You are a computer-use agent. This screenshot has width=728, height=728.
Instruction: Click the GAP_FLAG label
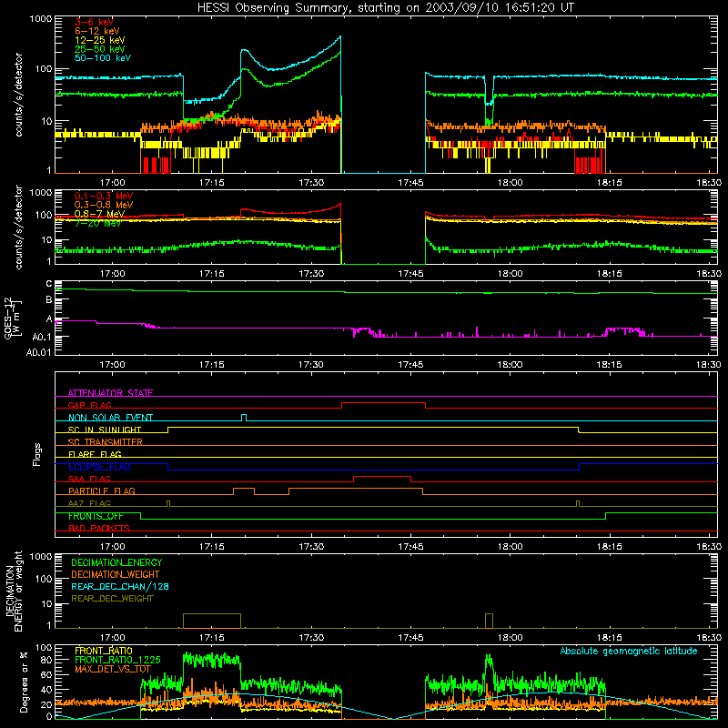coord(89,405)
